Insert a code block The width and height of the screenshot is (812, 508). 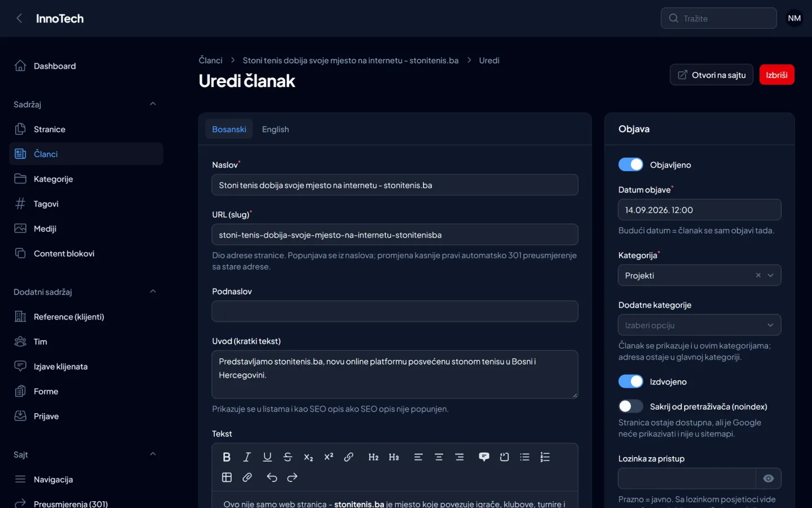[504, 457]
